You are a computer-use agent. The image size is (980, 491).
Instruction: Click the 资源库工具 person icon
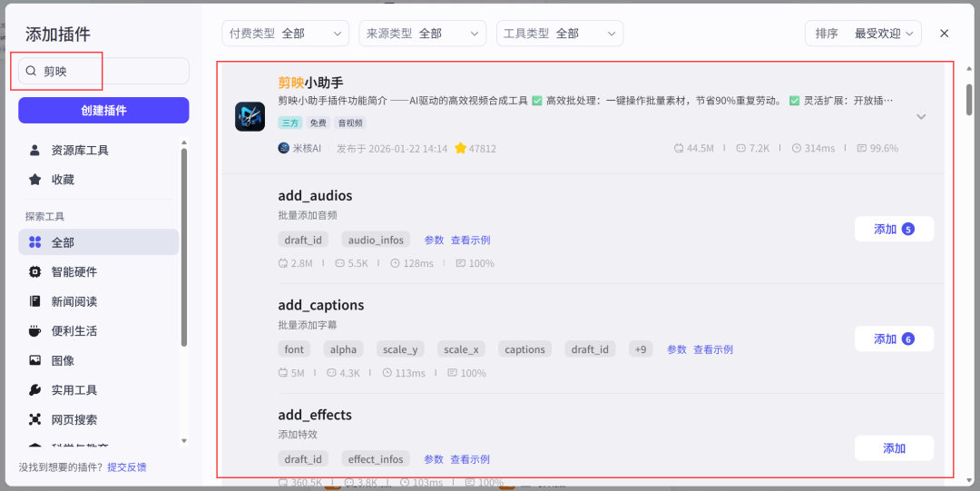pyautogui.click(x=34, y=150)
